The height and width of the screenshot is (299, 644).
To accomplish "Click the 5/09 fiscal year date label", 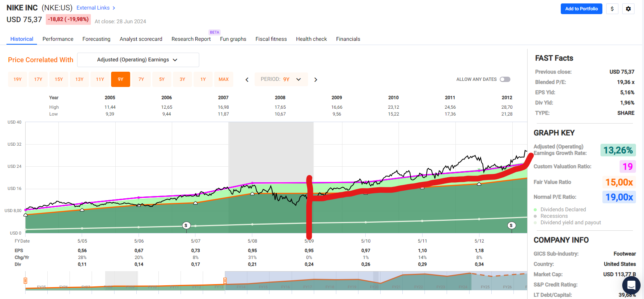I will (309, 241).
